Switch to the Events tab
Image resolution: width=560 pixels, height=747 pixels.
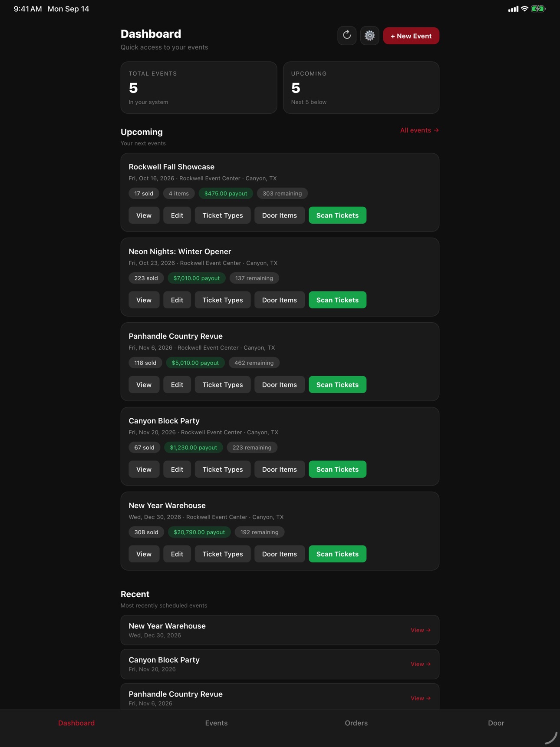pos(216,723)
